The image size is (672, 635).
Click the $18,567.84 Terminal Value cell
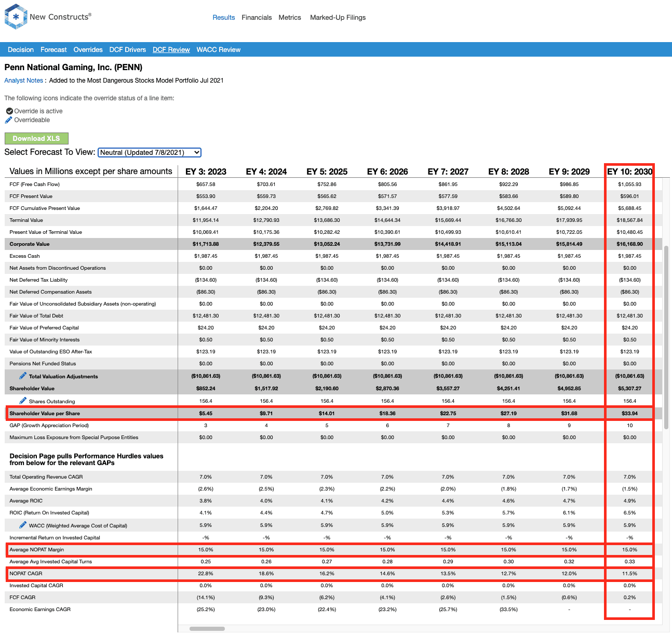tap(629, 220)
